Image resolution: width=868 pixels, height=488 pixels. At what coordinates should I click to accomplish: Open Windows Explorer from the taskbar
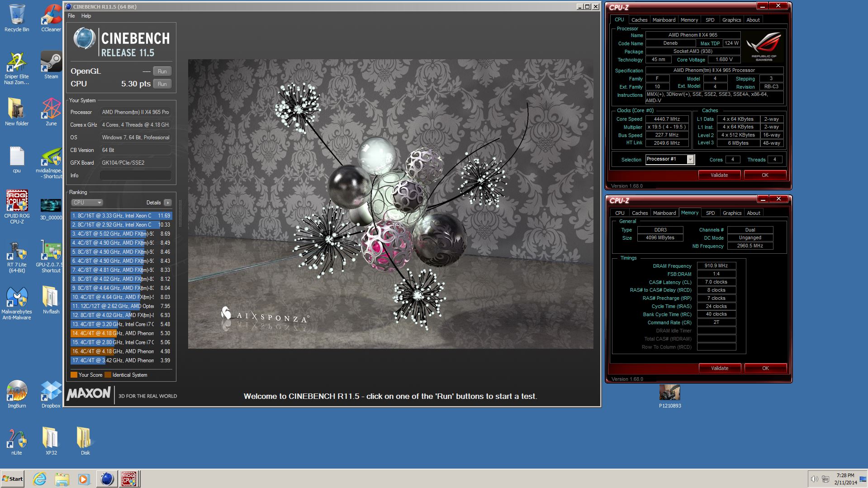[62, 479]
